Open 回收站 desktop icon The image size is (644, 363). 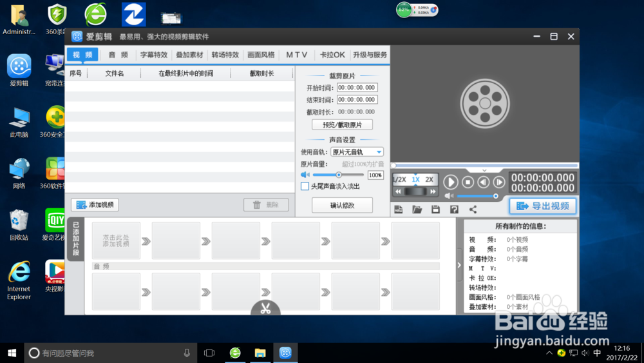tap(19, 225)
